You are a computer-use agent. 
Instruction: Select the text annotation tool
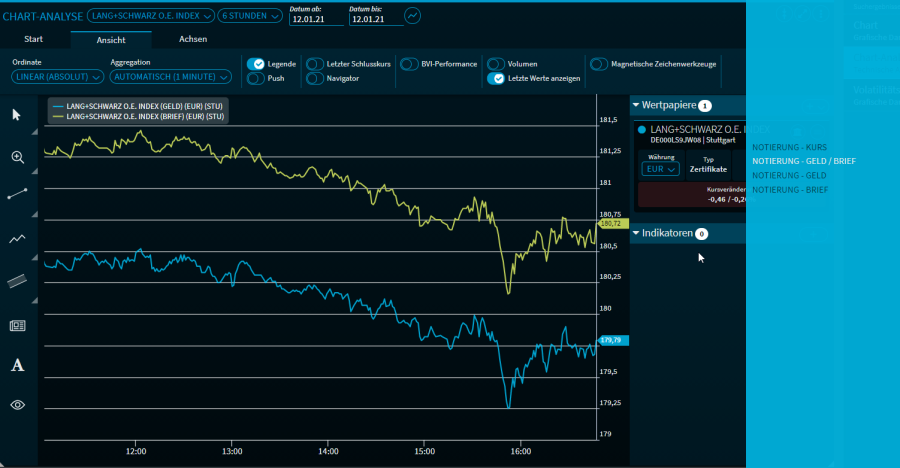tap(17, 365)
